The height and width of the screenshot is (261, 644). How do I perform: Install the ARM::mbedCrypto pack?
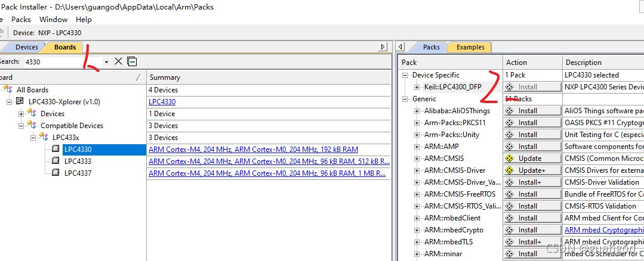(x=533, y=230)
